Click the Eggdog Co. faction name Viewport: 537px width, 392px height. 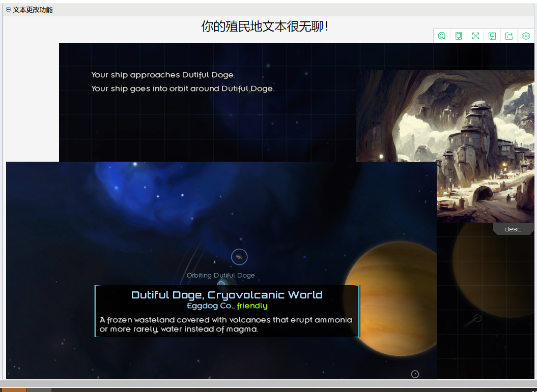click(210, 306)
